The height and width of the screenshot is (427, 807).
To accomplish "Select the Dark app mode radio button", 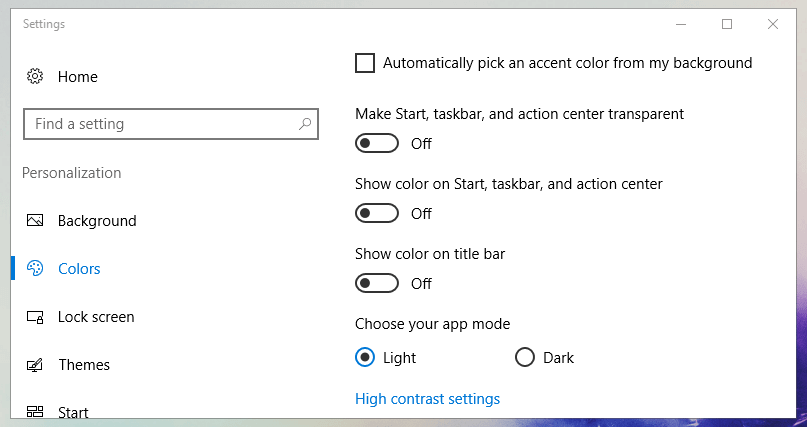I will [x=524, y=358].
